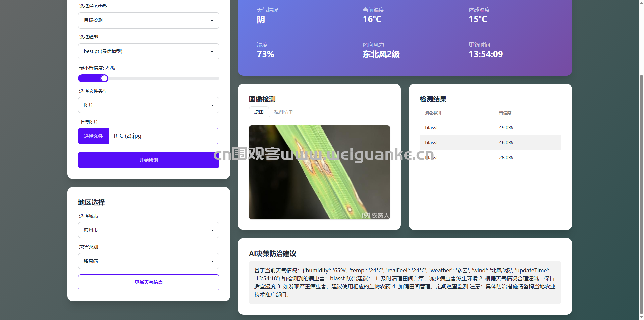Switch to the 检测结果 tab

click(x=283, y=112)
